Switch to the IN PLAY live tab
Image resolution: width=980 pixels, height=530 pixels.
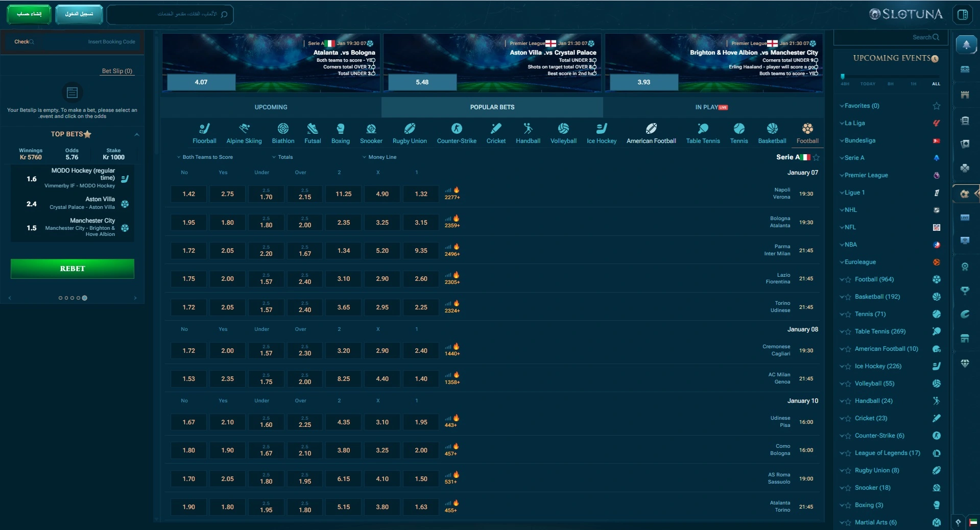711,107
